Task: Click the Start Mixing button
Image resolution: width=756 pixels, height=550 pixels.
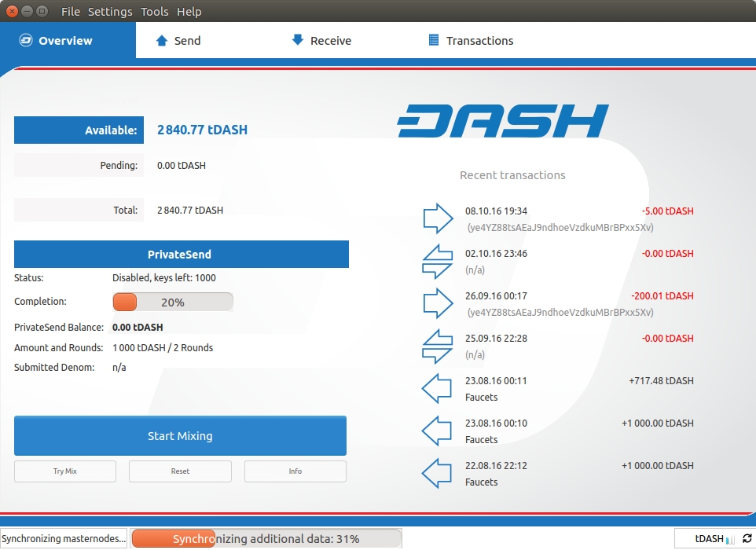Action: [x=180, y=436]
